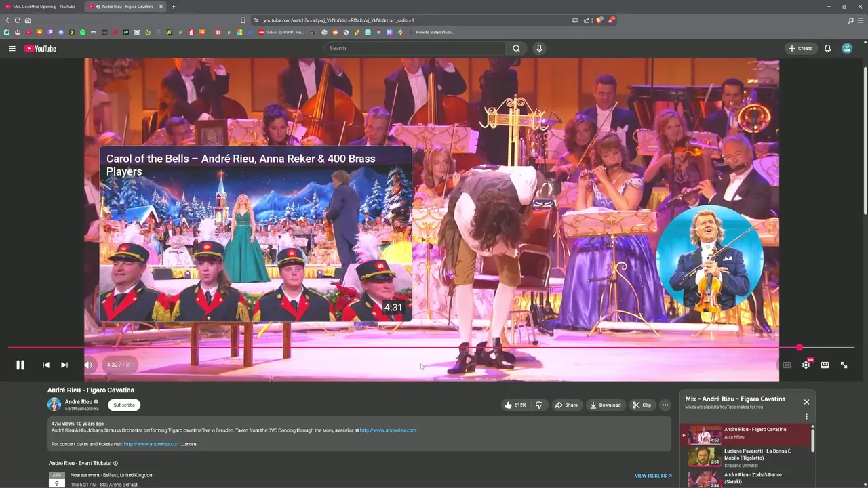Open the first andrerieu.com link in the description
The width and height of the screenshot is (868, 488).
(388, 430)
